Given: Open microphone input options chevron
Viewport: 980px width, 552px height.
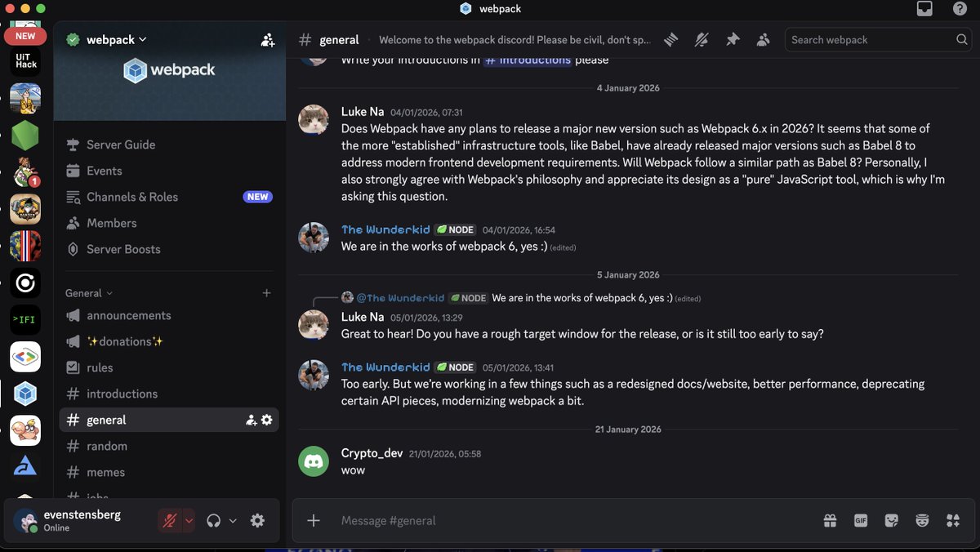Looking at the screenshot, I should [189, 520].
